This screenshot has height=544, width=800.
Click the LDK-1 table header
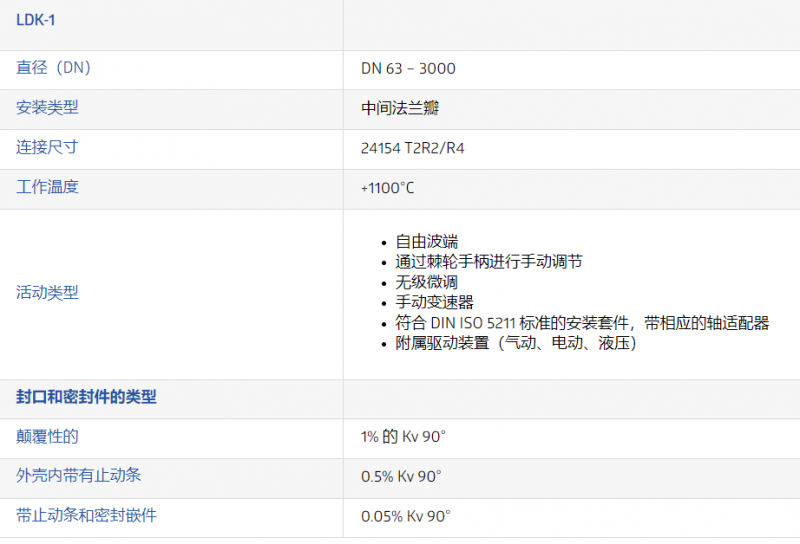pyautogui.click(x=35, y=20)
